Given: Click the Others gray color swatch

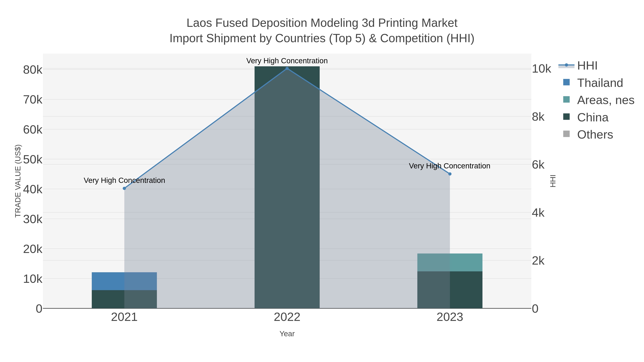Looking at the screenshot, I should [x=566, y=134].
